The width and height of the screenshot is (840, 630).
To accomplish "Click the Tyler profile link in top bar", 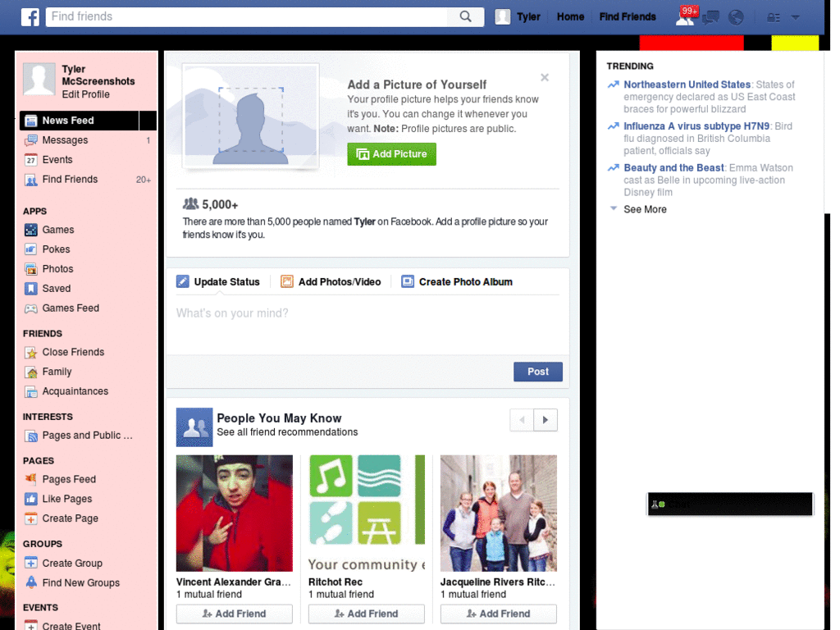I will [x=518, y=17].
